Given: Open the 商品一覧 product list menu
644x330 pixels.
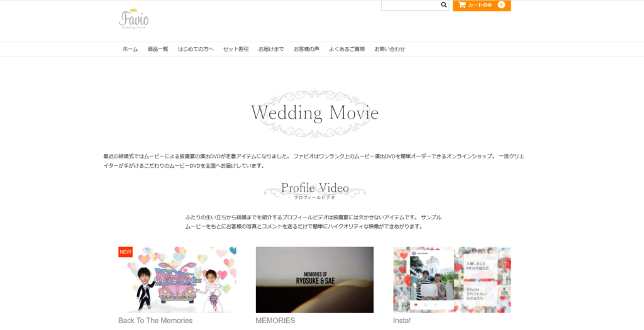Looking at the screenshot, I should (x=158, y=49).
